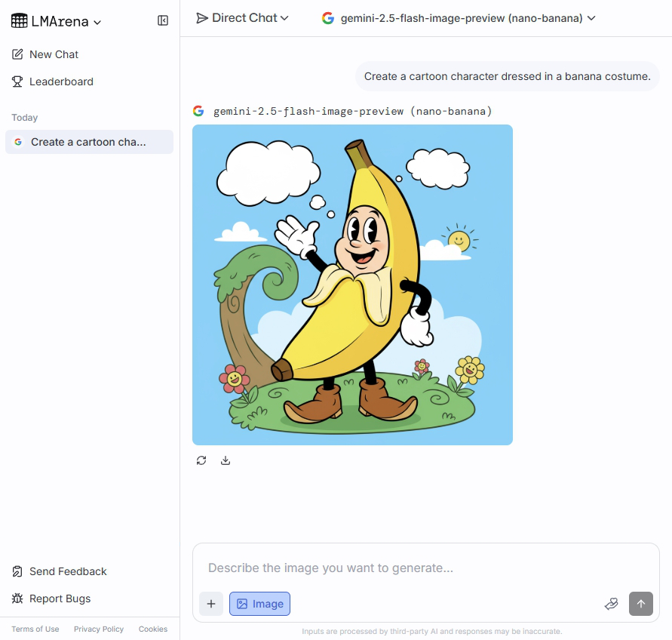Viewport: 672px width, 640px height.
Task: Click the hand-with-heart support icon
Action: (611, 604)
